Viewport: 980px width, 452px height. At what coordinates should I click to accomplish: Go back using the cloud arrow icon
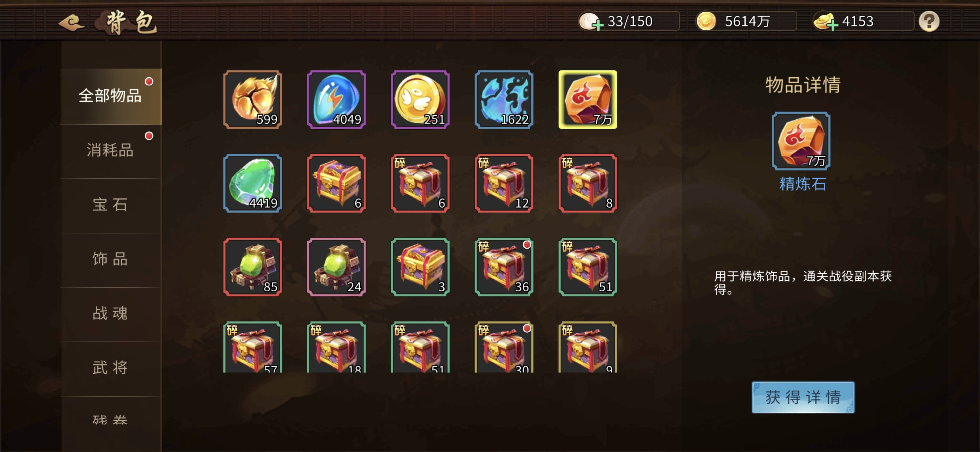(71, 22)
